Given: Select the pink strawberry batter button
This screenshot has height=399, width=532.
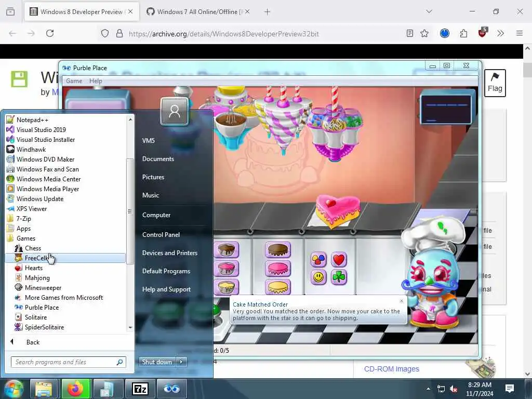Looking at the screenshot, I should click(x=227, y=269).
